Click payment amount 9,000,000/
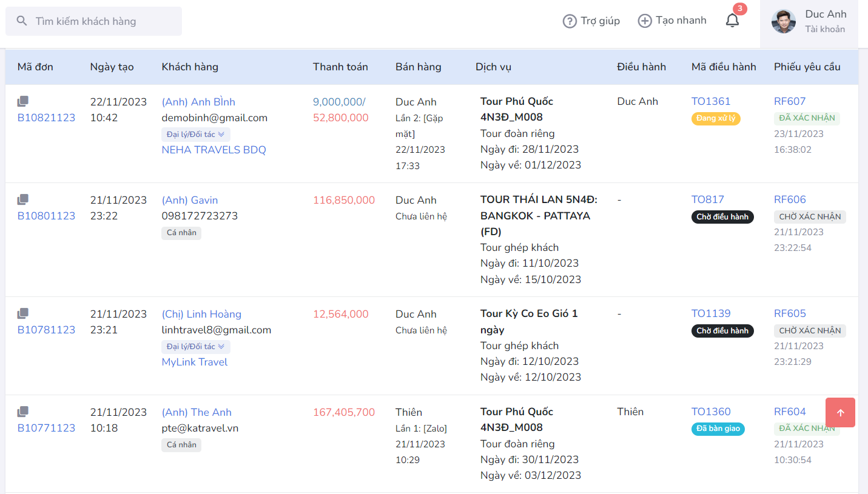This screenshot has height=494, width=868. click(340, 102)
